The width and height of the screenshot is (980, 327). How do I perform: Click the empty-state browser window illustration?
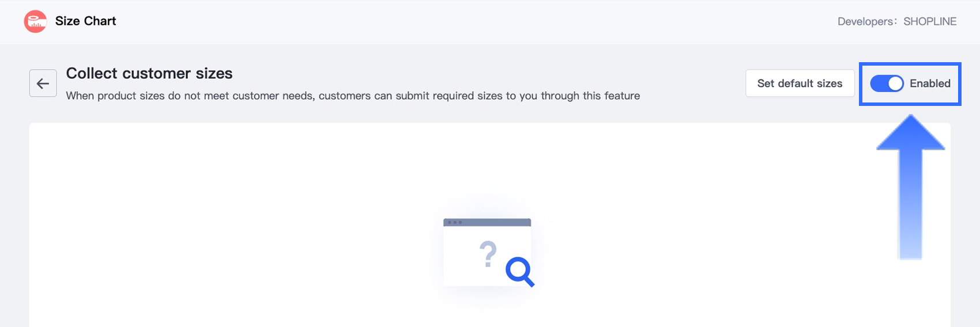click(x=487, y=252)
